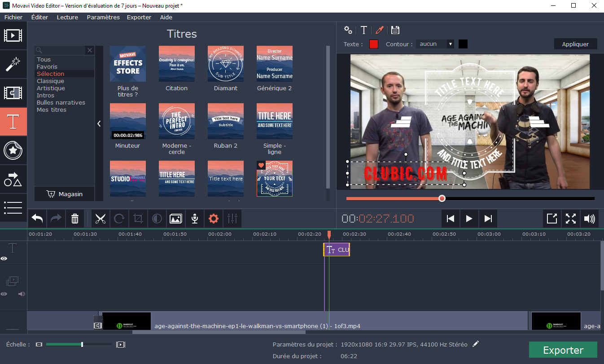Click the Échelle zoom slider
604x364 pixels.
coord(79,344)
